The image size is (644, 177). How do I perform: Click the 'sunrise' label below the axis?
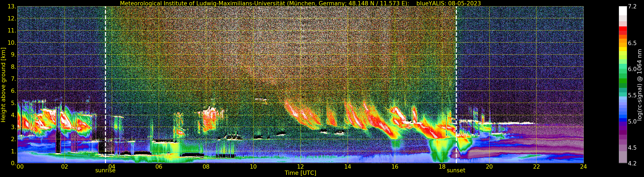click(x=105, y=171)
